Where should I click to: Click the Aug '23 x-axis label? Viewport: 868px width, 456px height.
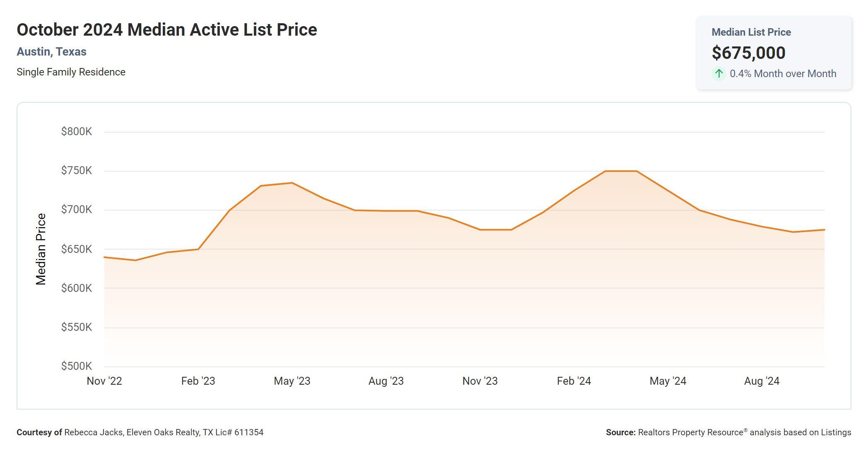tap(386, 381)
